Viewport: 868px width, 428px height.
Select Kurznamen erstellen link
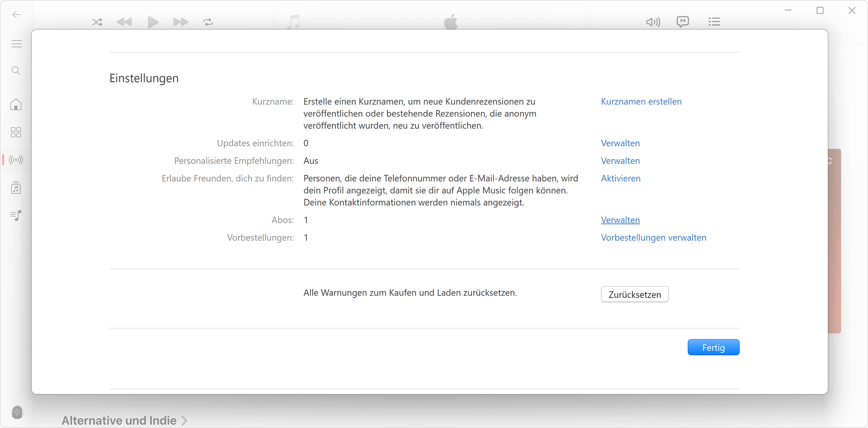[x=641, y=101]
